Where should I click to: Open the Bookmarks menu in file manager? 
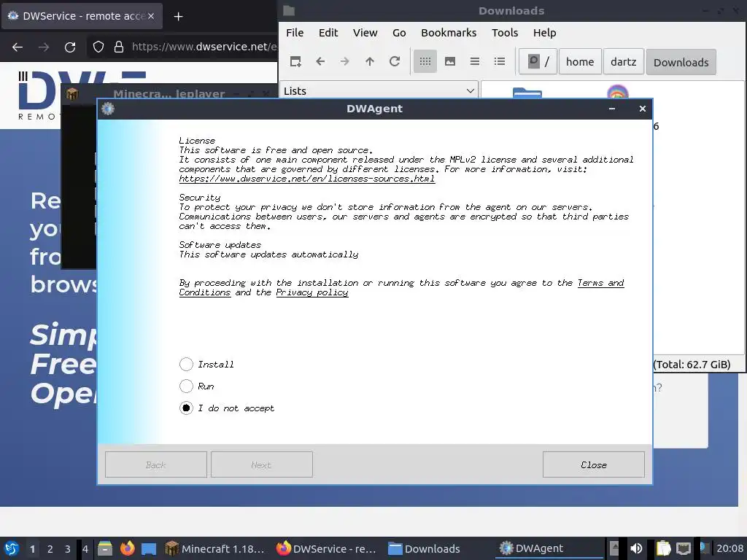(449, 33)
